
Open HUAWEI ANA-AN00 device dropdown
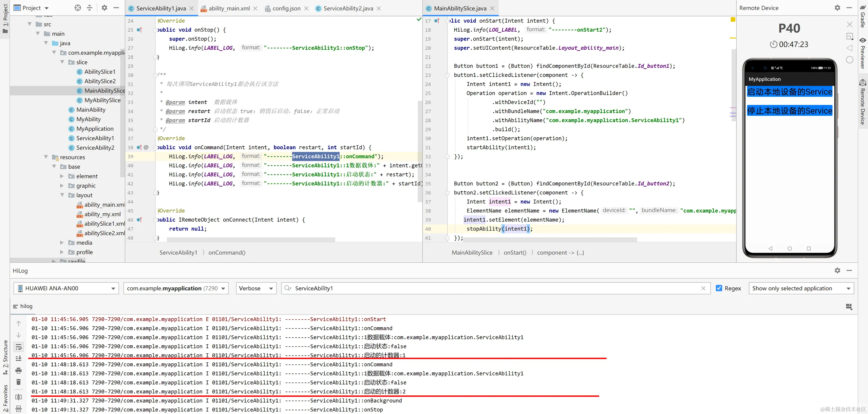pyautogui.click(x=66, y=288)
